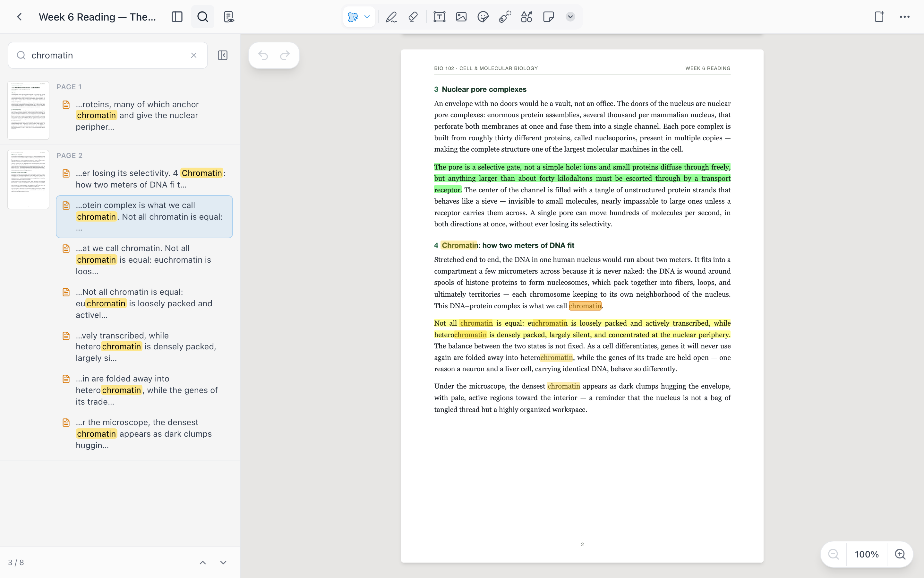This screenshot has width=924, height=578.
Task: Open result "many of which anchor chromatin"
Action: pyautogui.click(x=144, y=116)
